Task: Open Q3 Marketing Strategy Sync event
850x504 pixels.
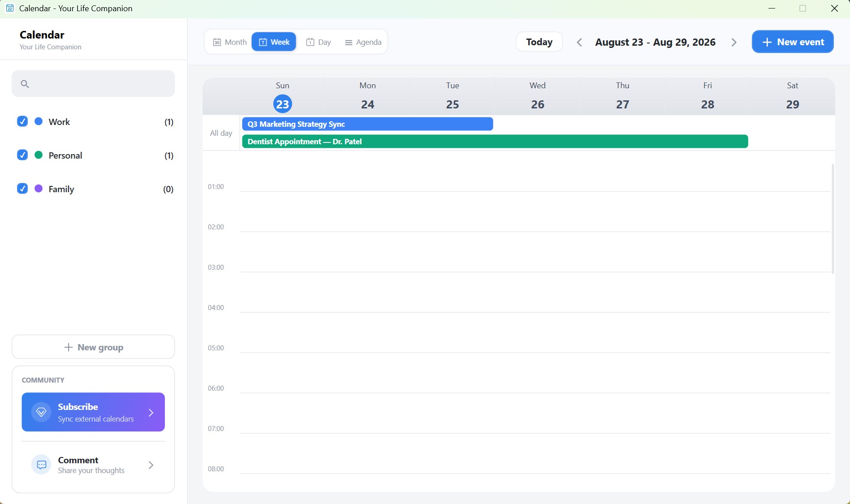Action: (367, 124)
